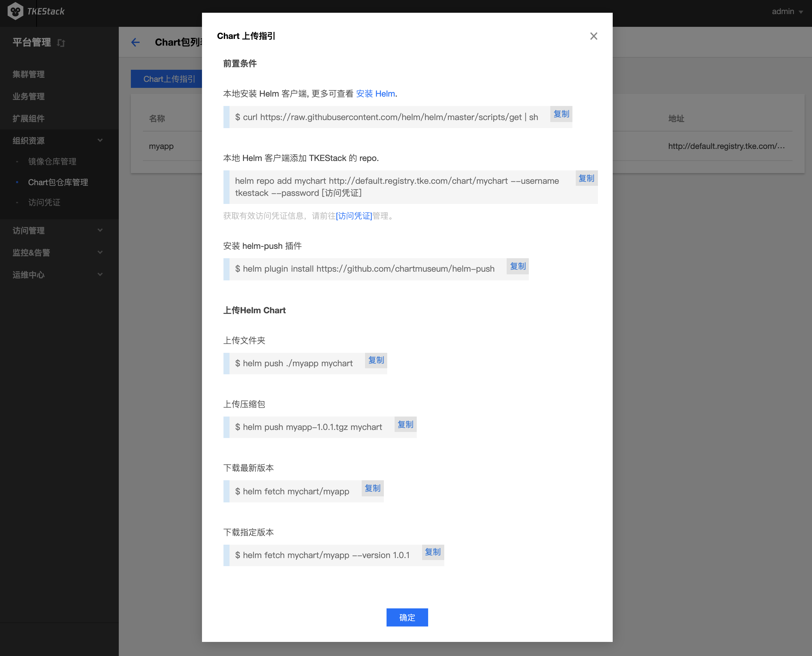Click the 地址 column header
The image size is (812, 656).
click(x=676, y=119)
